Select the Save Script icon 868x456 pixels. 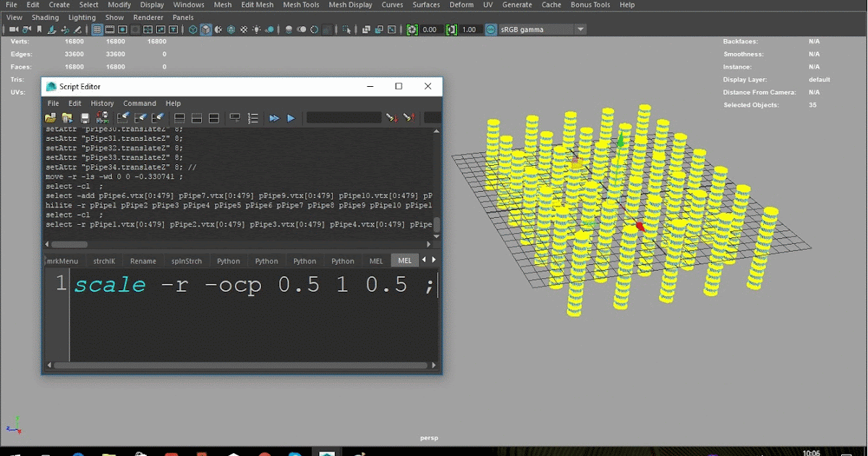(x=85, y=117)
